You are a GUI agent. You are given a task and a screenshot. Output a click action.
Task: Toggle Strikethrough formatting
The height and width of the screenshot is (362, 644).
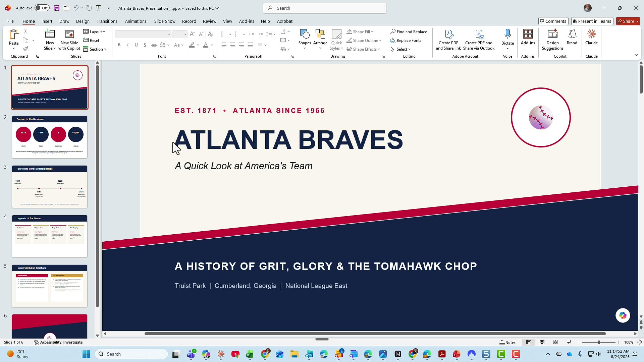tap(154, 45)
